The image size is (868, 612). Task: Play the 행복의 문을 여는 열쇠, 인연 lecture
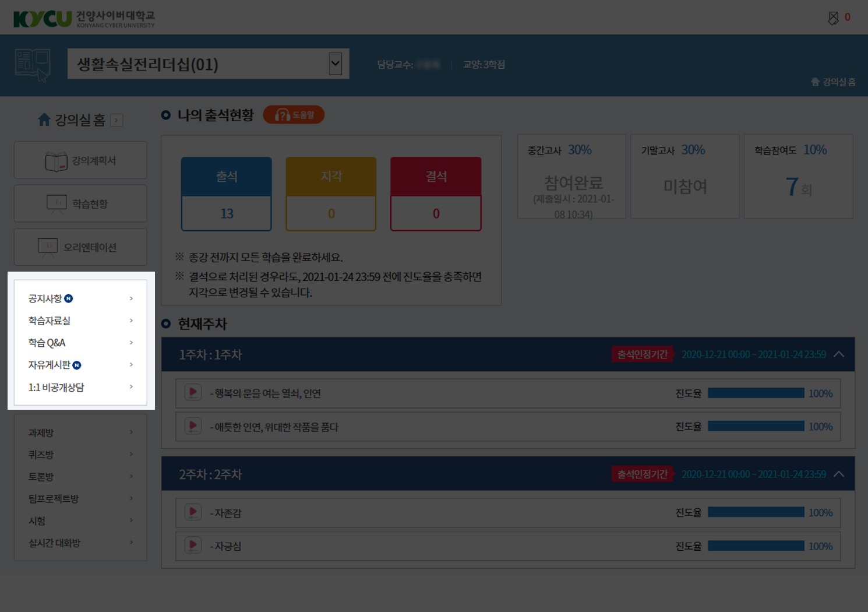click(193, 393)
